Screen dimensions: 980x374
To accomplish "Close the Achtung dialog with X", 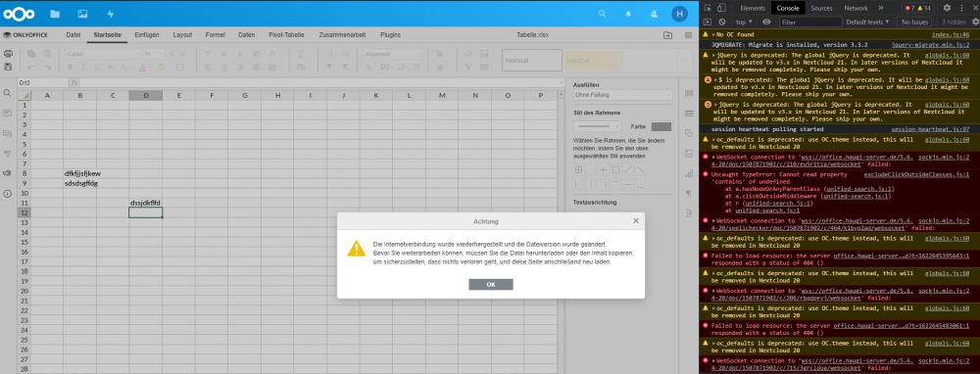I will tap(636, 220).
